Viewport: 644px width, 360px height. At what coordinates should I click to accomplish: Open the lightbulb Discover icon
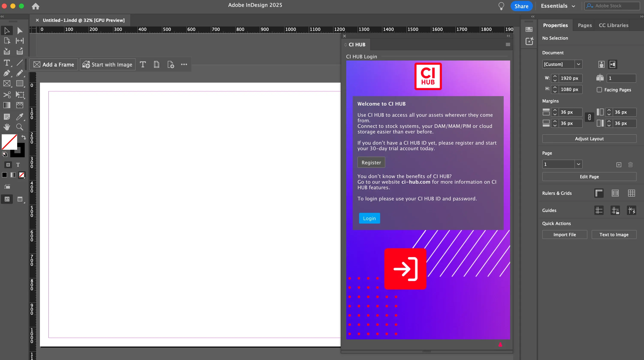[x=501, y=6]
